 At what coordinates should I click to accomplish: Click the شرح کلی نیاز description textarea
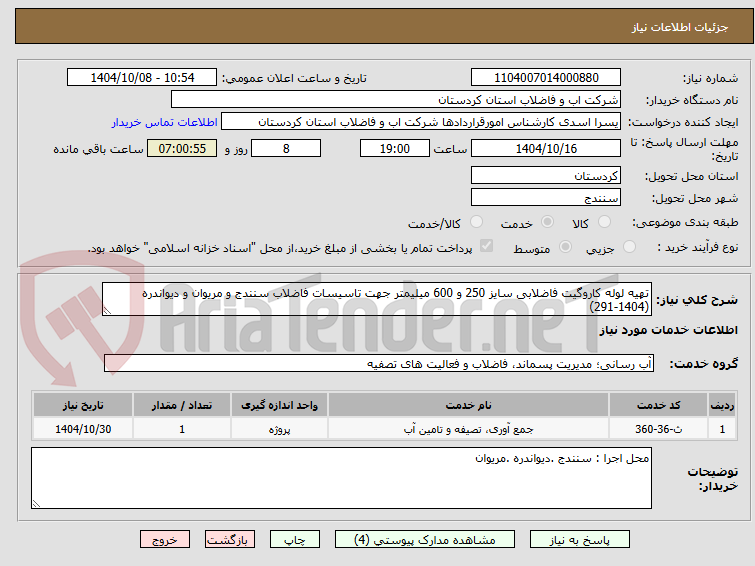point(377,299)
